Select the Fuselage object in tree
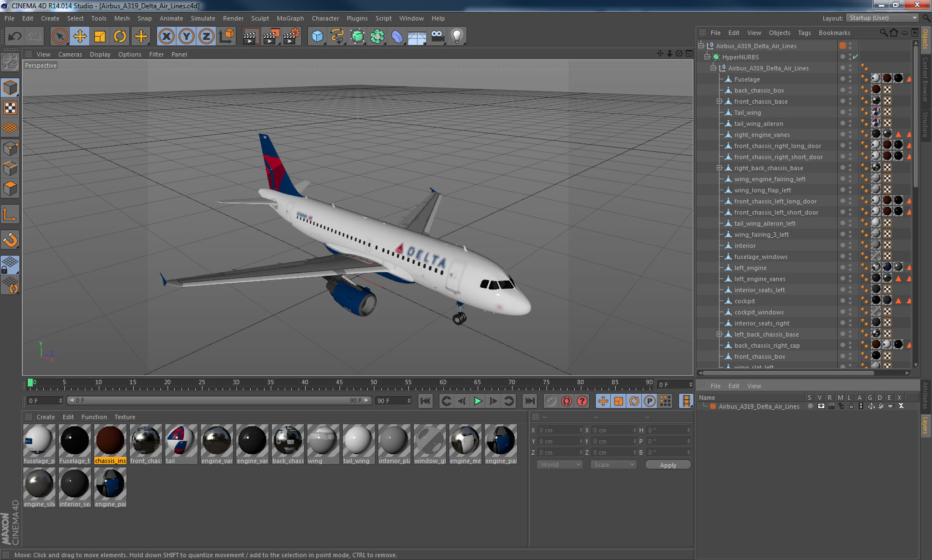932x560 pixels. 747,79
